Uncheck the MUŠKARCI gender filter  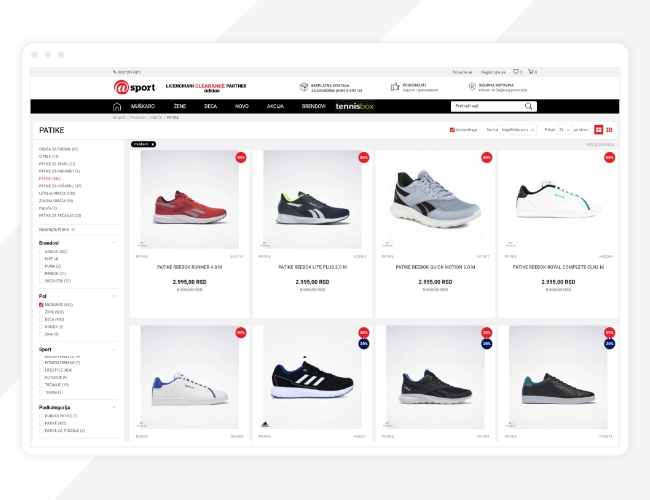tap(41, 304)
